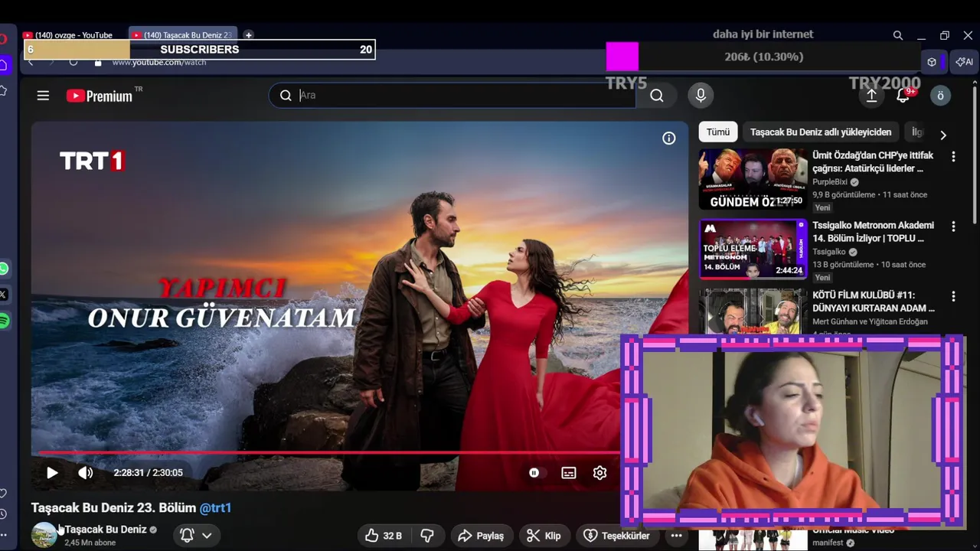Open Ümit Özdağ'dan CHP'ye ittifak title

873,161
